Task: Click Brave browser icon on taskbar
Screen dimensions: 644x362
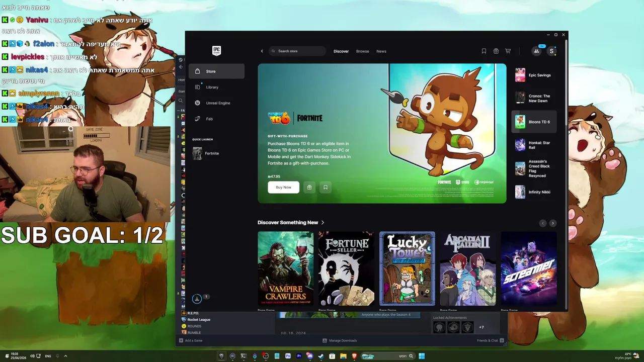Action: tap(354, 356)
